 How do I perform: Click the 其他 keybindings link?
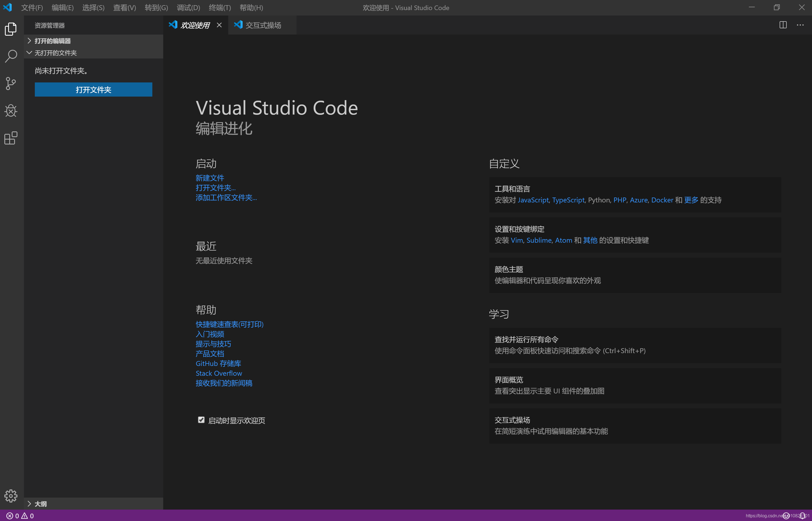coord(590,240)
